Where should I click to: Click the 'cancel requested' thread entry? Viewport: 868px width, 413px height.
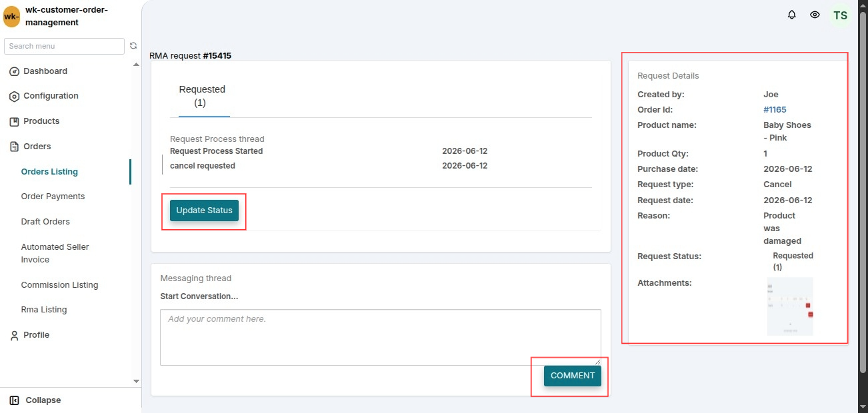click(203, 166)
